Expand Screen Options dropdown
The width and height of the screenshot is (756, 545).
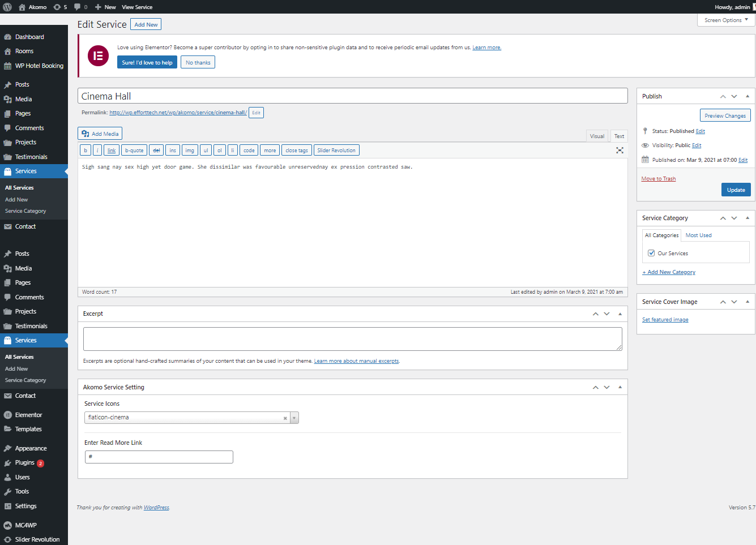[726, 20]
